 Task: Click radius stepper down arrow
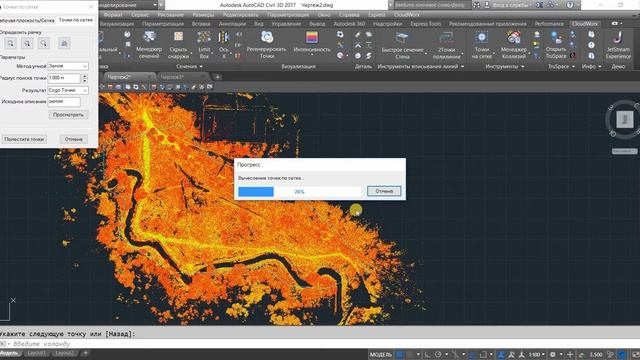pos(84,80)
